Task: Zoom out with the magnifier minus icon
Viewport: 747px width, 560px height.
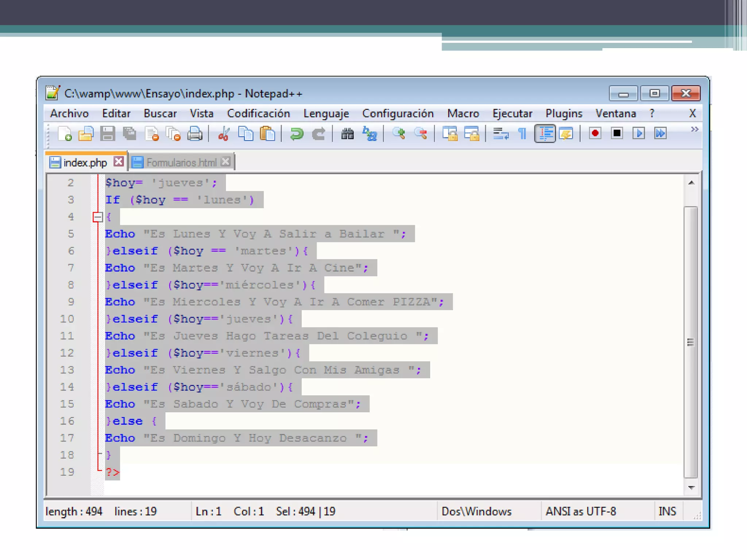Action: coord(421,134)
